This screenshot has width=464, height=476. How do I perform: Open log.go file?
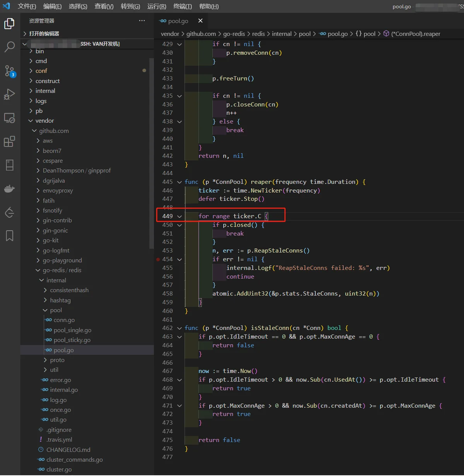(x=87, y=400)
